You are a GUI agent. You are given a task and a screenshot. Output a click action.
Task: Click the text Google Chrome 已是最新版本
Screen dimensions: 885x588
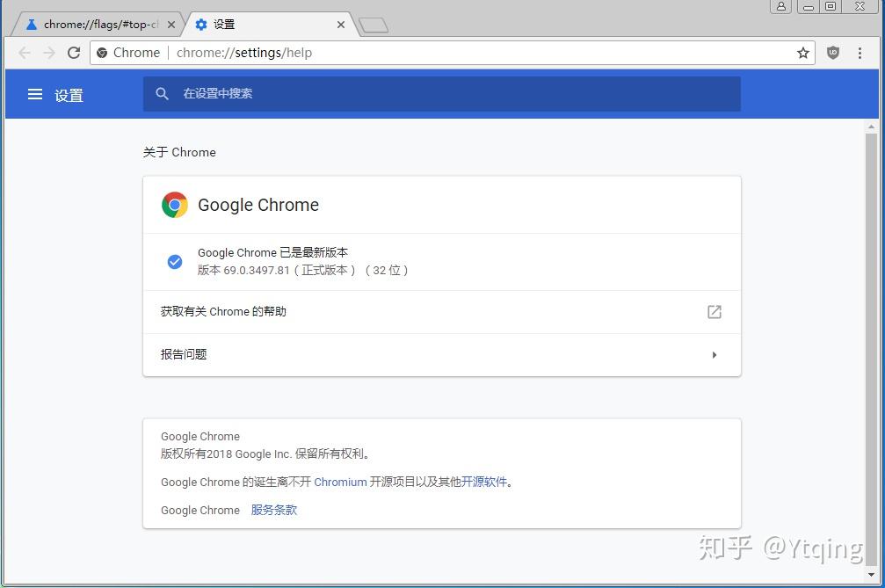point(272,252)
